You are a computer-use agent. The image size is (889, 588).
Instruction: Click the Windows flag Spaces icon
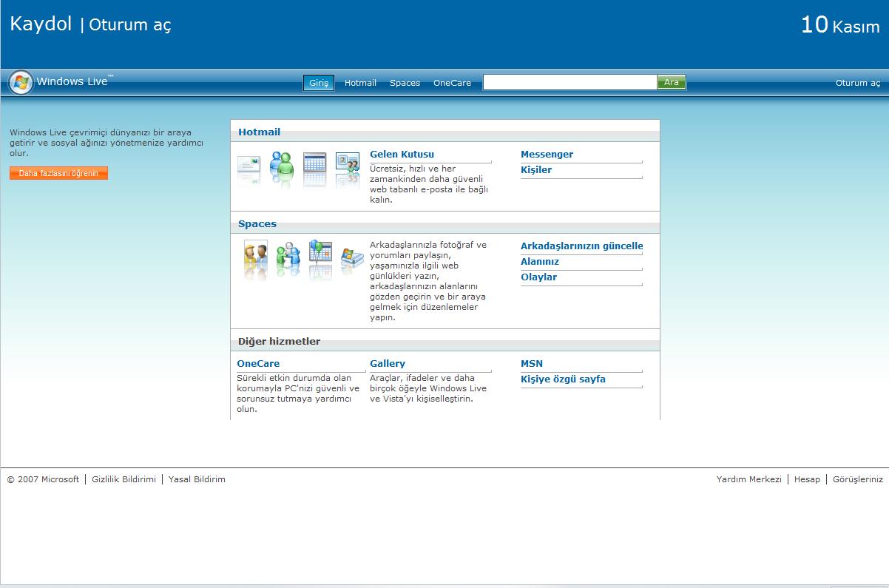pyautogui.click(x=352, y=259)
